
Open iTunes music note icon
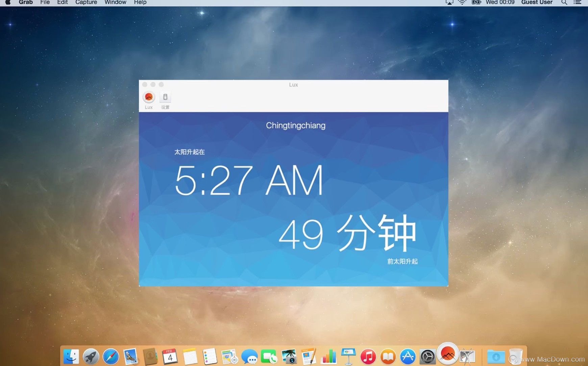click(368, 357)
